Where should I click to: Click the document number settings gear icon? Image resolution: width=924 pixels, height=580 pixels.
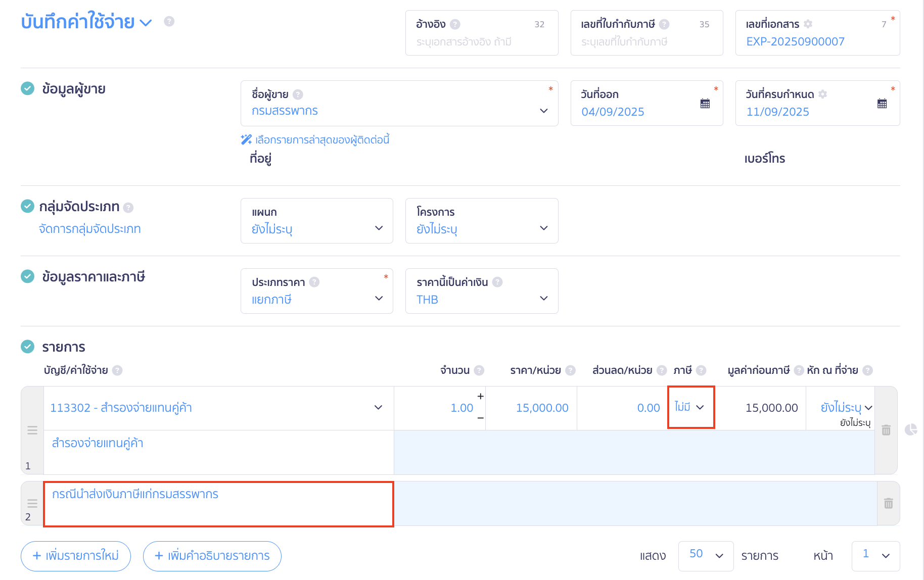click(x=808, y=24)
